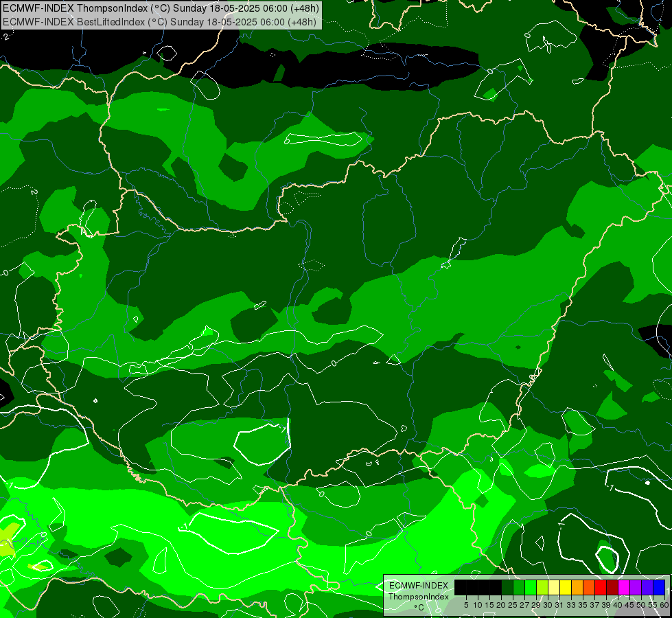672x618 pixels.
Task: Click legend tick value '40'
Action: pyautogui.click(x=618, y=605)
